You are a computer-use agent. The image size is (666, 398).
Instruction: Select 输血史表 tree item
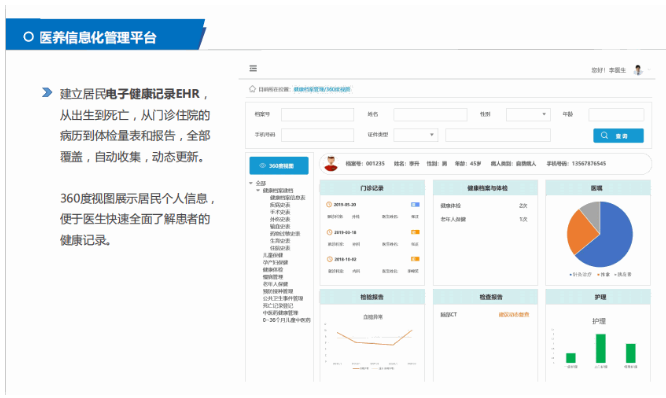(x=280, y=226)
